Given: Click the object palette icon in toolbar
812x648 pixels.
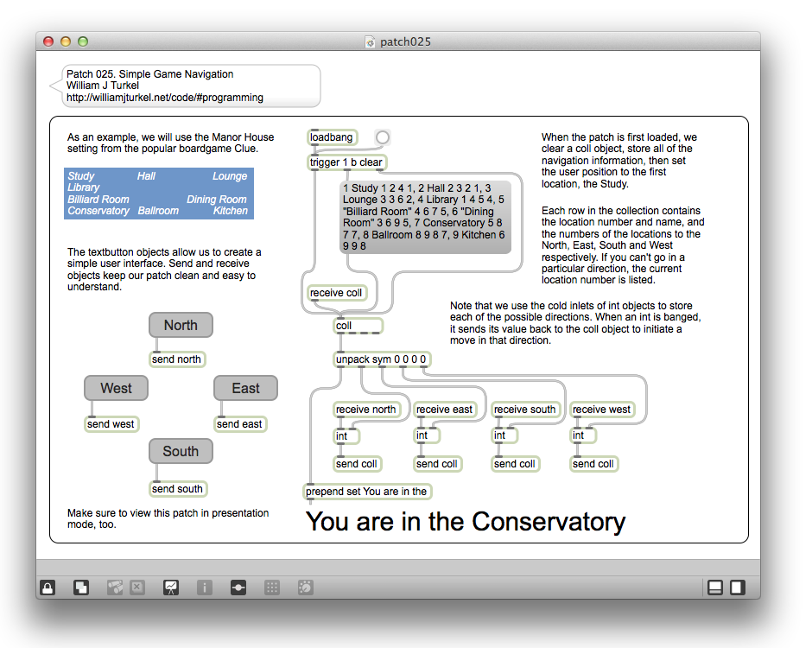Looking at the screenshot, I should (x=115, y=588).
